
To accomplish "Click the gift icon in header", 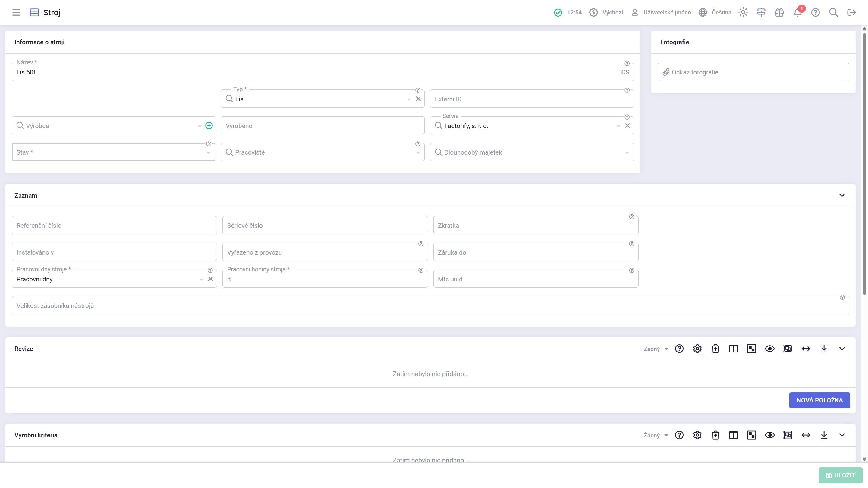I will [x=779, y=12].
